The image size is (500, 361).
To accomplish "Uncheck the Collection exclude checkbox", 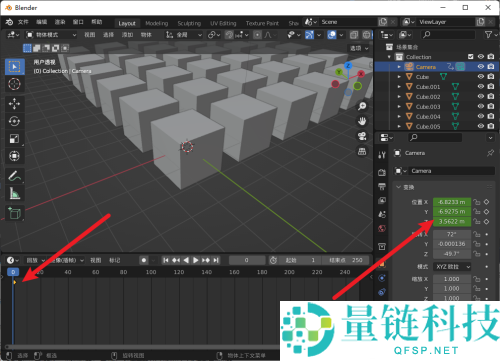I will pos(470,57).
